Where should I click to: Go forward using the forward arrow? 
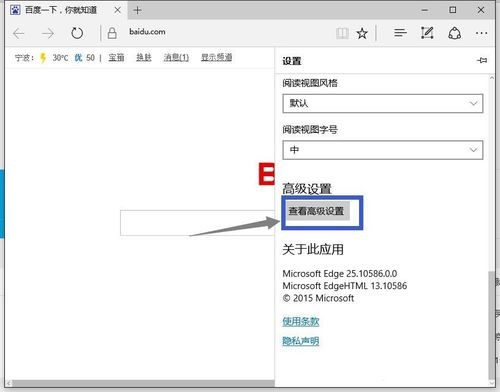tap(48, 33)
